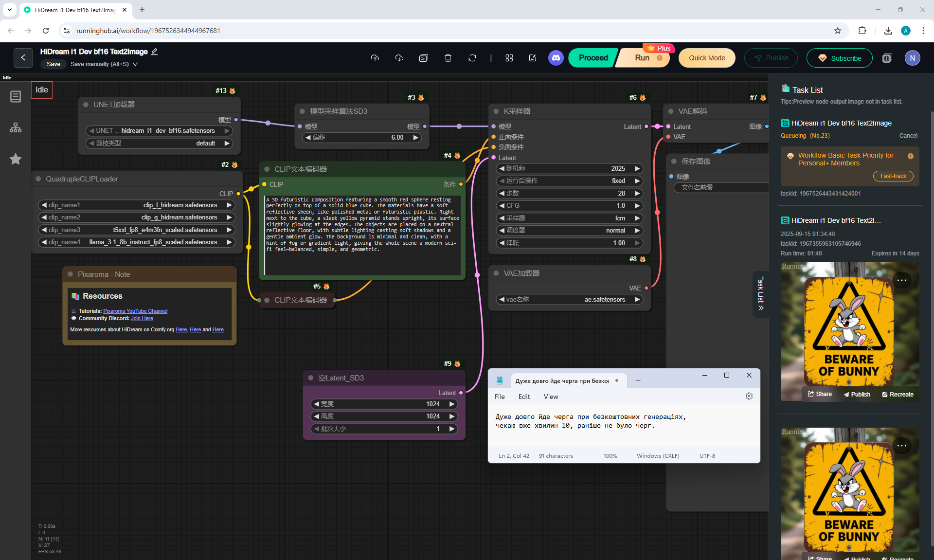
Task: Open the View menu in Notepad
Action: 551,397
